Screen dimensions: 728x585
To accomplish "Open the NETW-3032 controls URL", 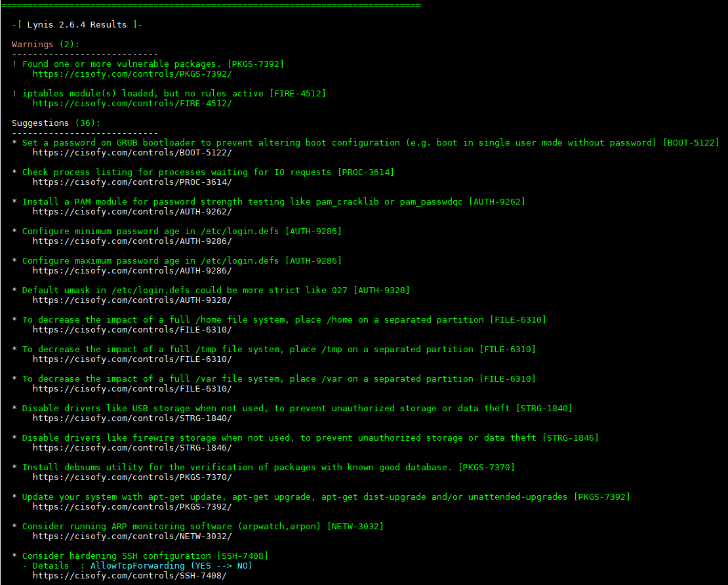I will pyautogui.click(x=132, y=536).
